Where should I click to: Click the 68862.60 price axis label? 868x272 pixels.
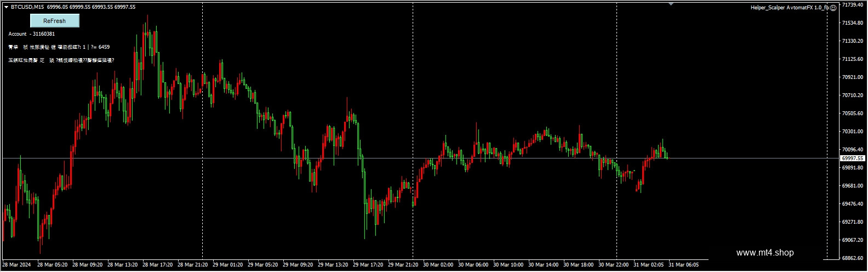853,258
